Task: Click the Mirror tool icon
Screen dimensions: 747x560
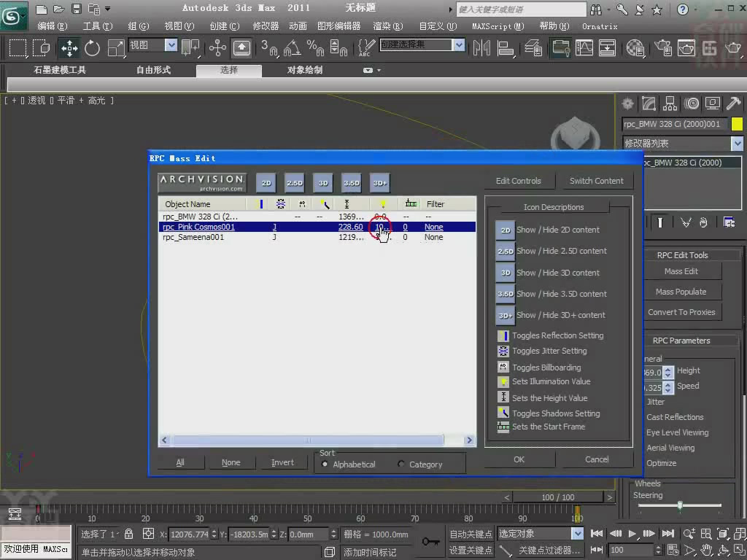Action: pyautogui.click(x=481, y=48)
